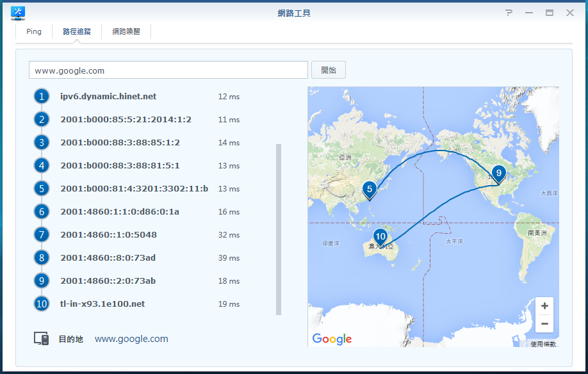The image size is (588, 374).
Task: Click the 目的地 label
Action: [x=71, y=339]
